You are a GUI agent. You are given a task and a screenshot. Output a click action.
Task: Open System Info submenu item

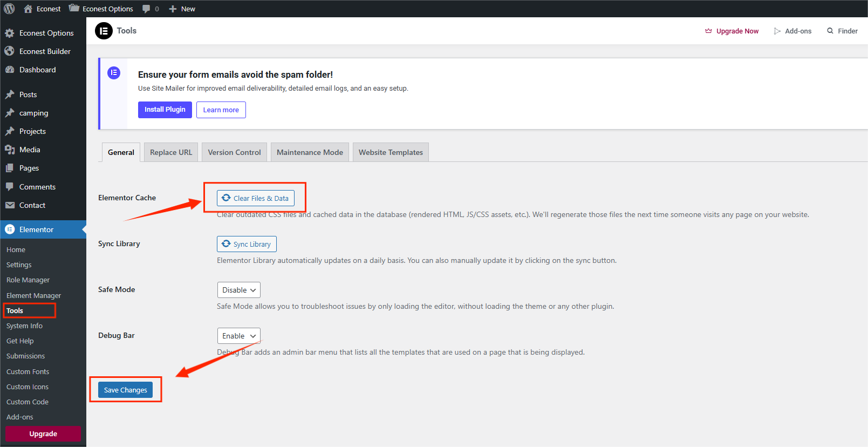pyautogui.click(x=24, y=326)
